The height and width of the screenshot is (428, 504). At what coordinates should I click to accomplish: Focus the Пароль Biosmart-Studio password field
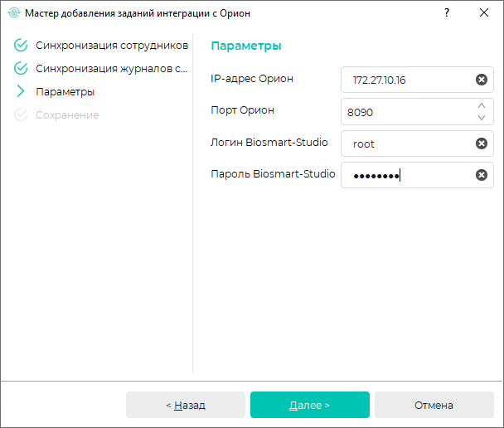point(417,175)
